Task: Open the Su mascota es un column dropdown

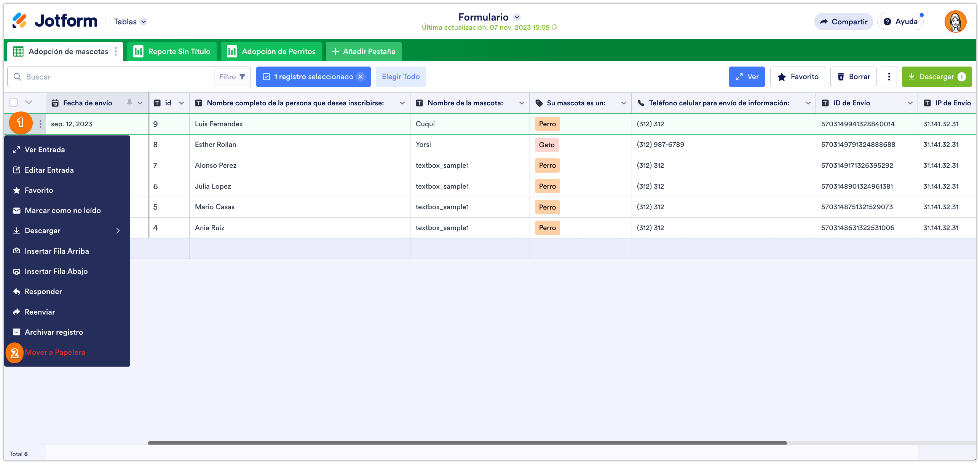Action: (624, 103)
